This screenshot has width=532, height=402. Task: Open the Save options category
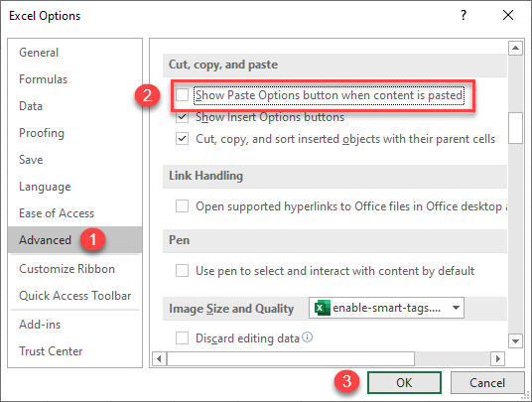click(74, 160)
